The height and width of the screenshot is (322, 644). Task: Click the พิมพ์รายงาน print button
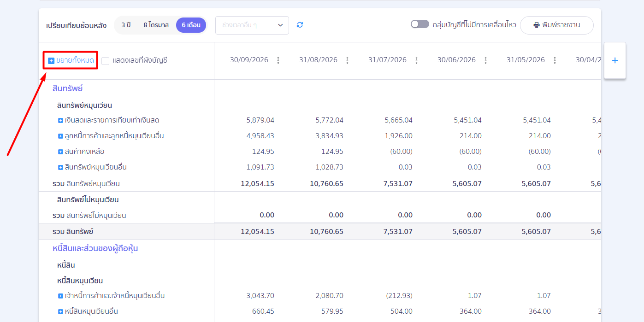click(557, 25)
